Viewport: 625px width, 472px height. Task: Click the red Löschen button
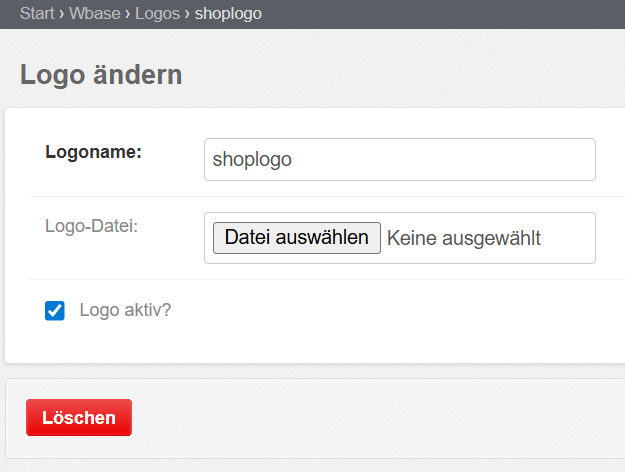tap(79, 418)
